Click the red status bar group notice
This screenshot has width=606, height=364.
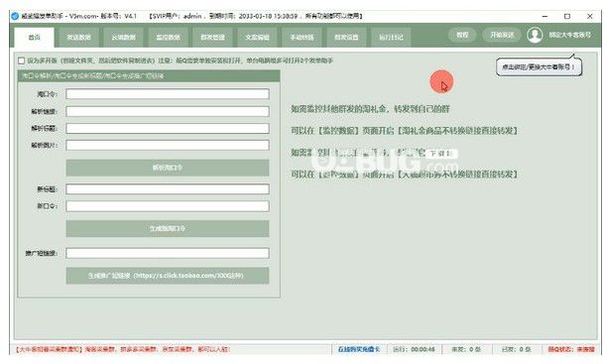123,349
